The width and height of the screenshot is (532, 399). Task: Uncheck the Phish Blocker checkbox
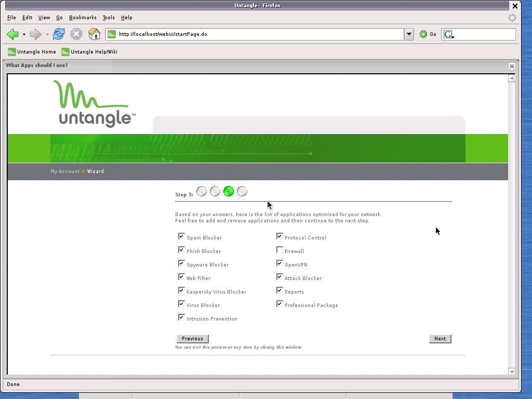181,250
